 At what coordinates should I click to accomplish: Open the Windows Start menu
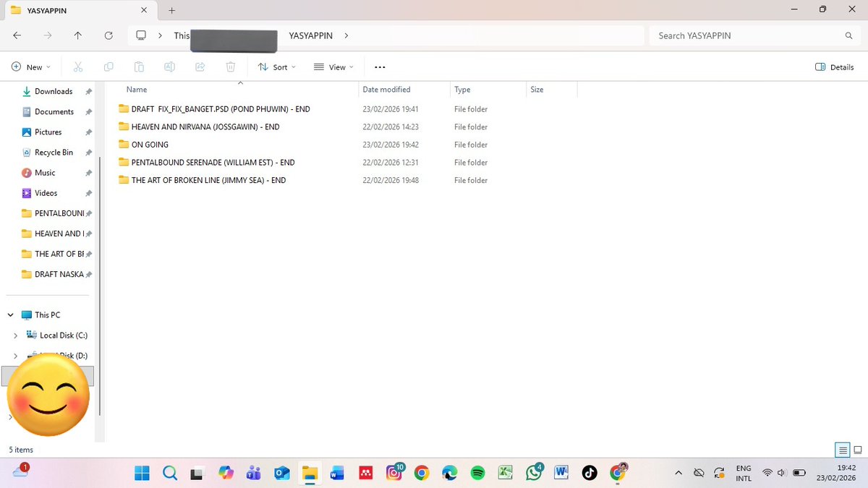point(142,473)
